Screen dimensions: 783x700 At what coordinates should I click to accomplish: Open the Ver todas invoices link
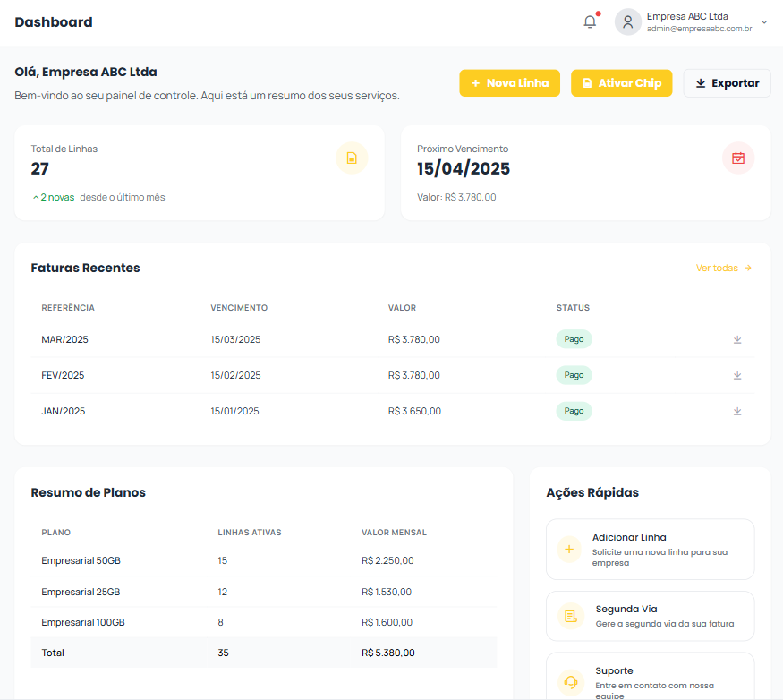[723, 268]
